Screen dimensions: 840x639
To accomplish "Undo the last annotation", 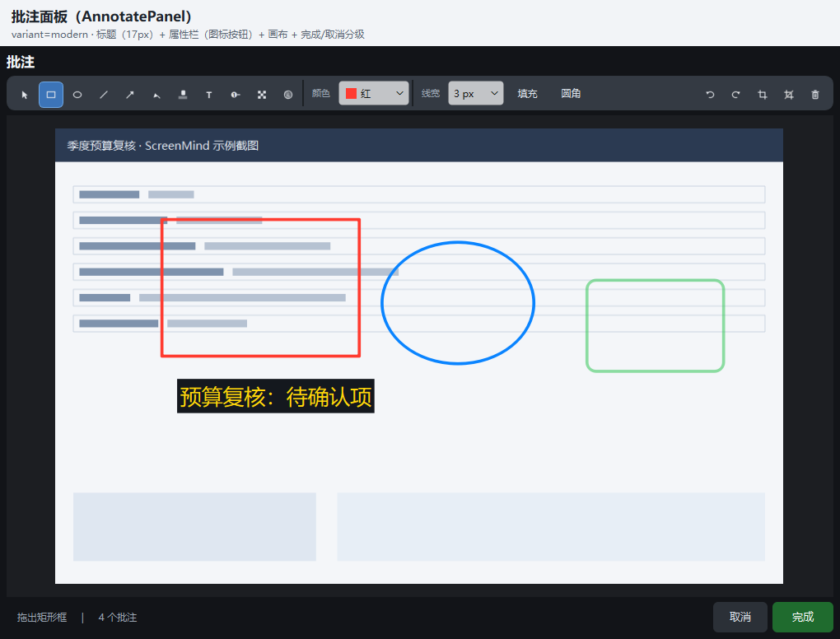I will pos(710,95).
